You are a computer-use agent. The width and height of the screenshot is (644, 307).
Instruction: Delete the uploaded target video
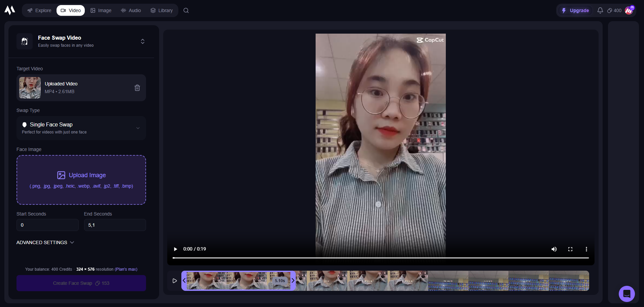coord(137,87)
